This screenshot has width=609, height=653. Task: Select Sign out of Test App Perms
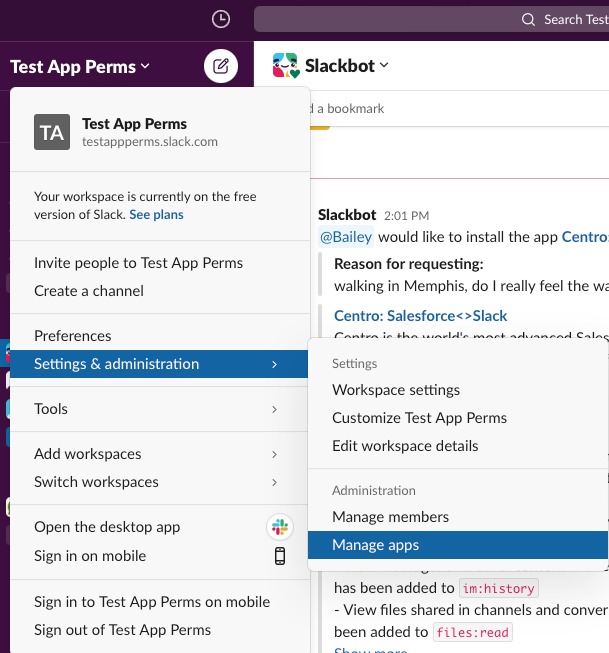tap(160, 630)
